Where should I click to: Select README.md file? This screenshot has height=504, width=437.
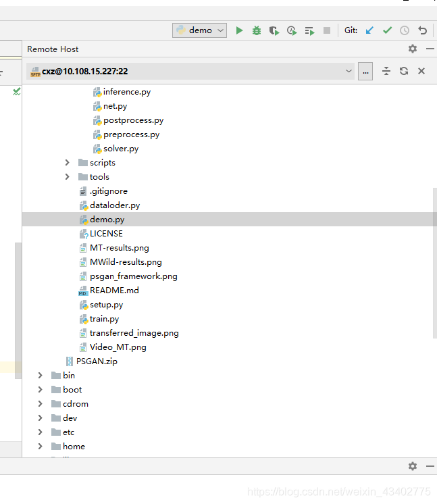(109, 291)
